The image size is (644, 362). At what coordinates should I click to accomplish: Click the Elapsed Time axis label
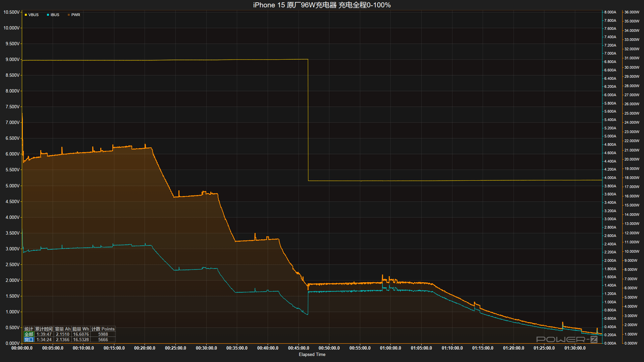(x=312, y=354)
